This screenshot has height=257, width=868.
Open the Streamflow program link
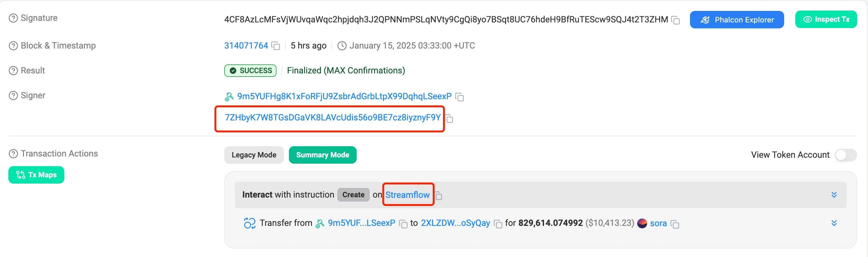pyautogui.click(x=407, y=195)
